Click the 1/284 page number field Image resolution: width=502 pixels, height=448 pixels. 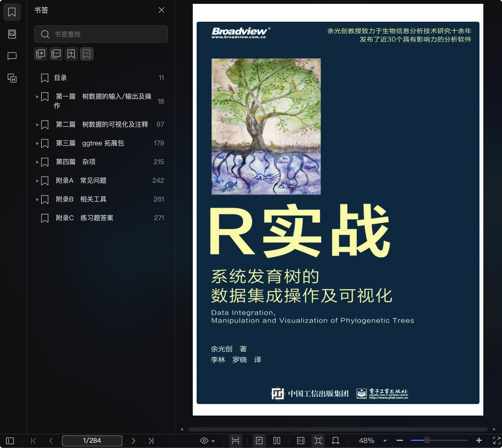click(92, 441)
